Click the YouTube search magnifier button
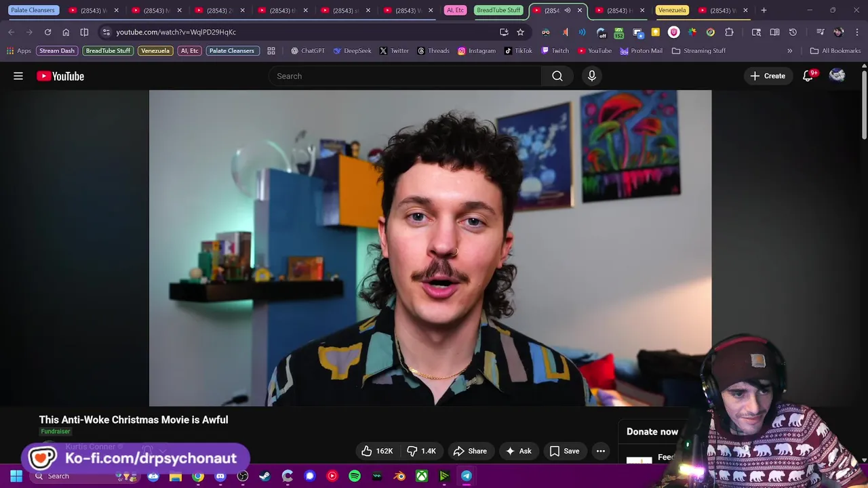Screen dimensions: 868x488 557,76
